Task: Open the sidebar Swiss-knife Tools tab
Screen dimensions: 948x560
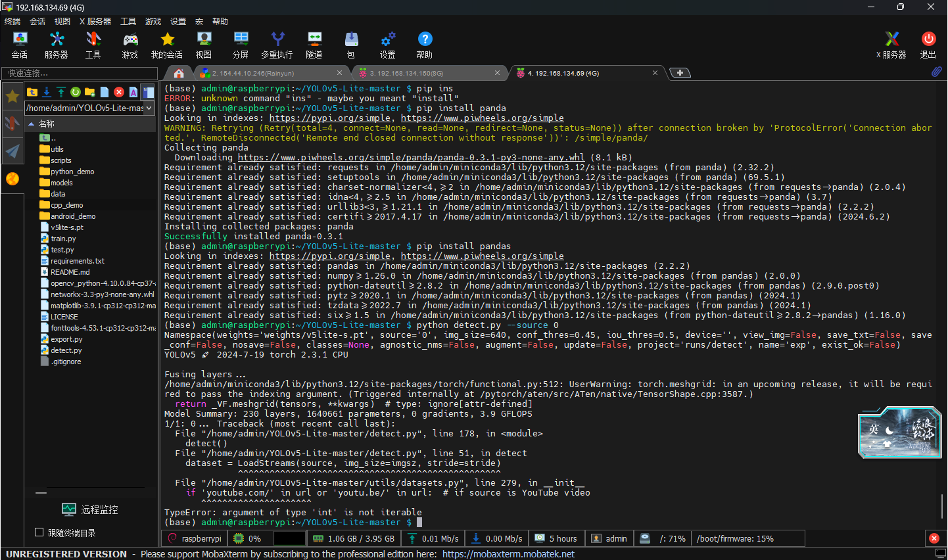Action: tap(12, 123)
